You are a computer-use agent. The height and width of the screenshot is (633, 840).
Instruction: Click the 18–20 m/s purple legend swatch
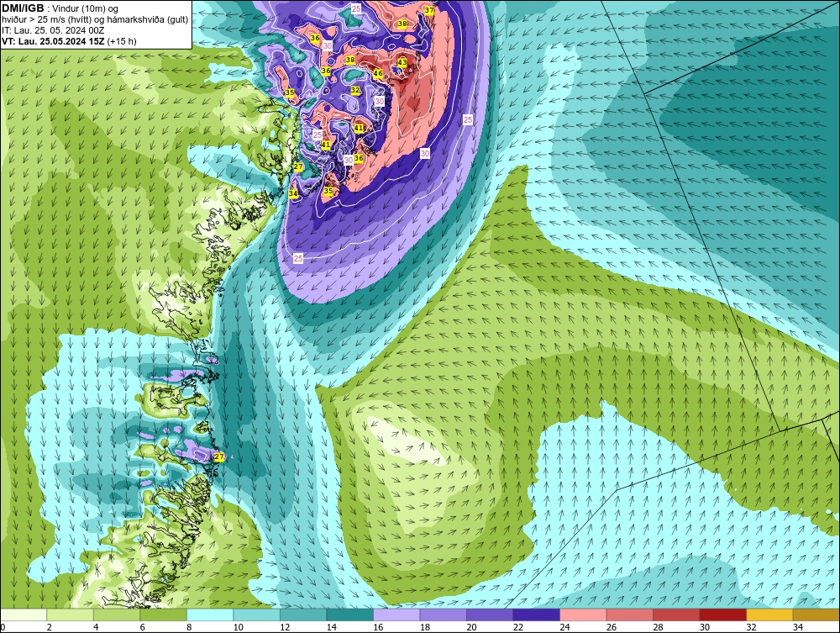pos(443,615)
